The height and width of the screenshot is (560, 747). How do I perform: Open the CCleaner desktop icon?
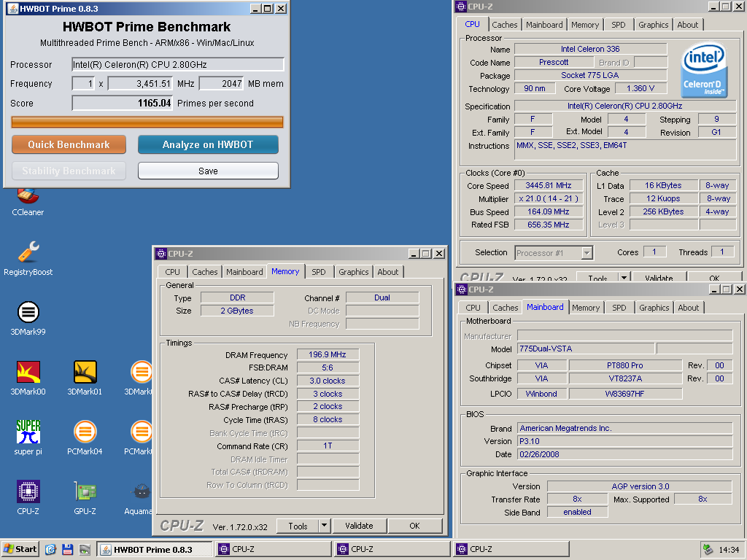pyautogui.click(x=28, y=203)
